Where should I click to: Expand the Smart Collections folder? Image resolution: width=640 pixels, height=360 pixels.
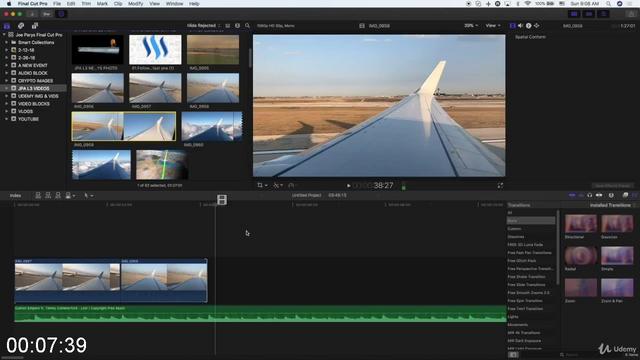7,42
